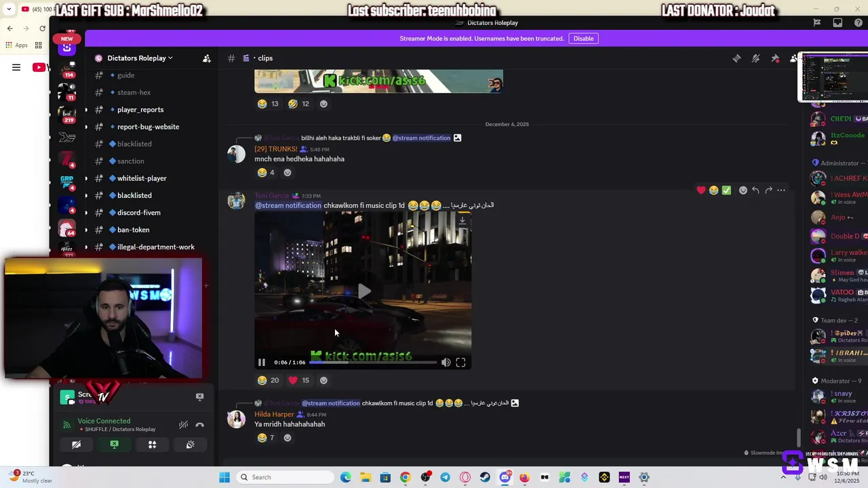Expand the player_reports channel threads arrow

(x=85, y=110)
